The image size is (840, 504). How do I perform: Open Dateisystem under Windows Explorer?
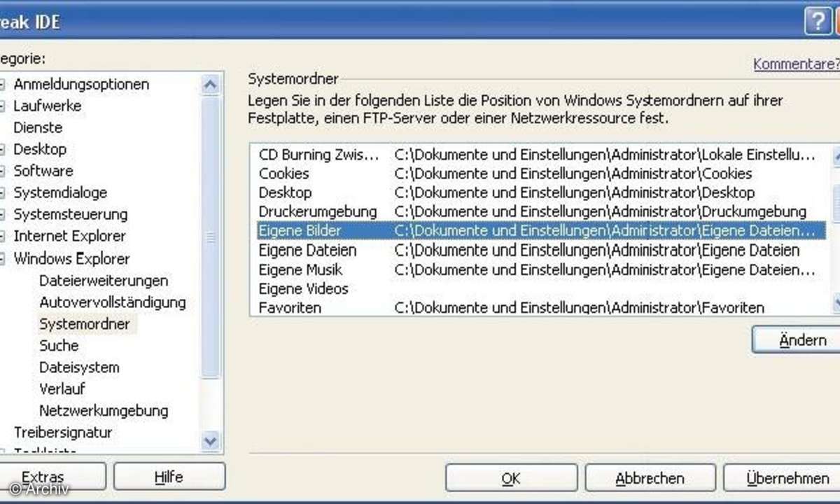point(79,367)
